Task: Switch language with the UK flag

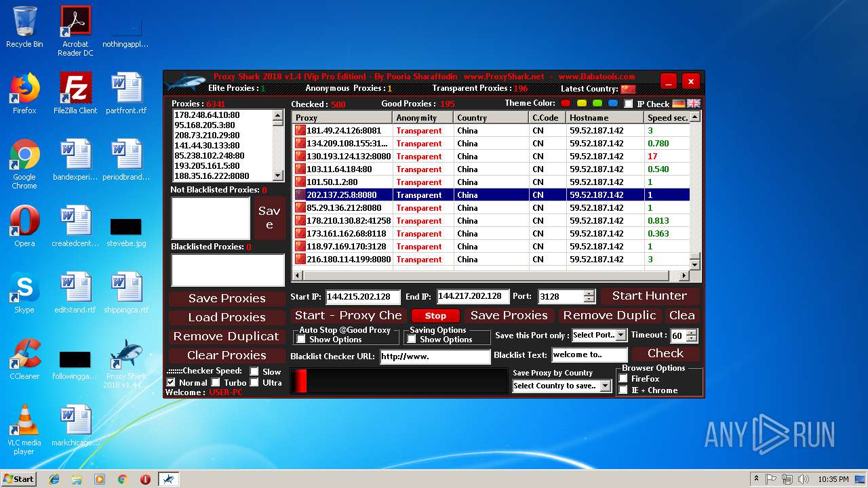Action: pyautogui.click(x=694, y=104)
